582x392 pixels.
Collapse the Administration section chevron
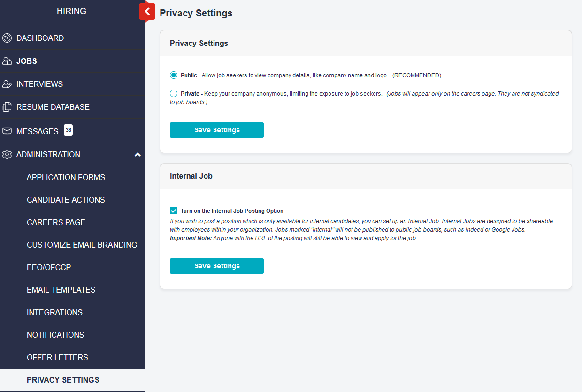click(138, 154)
